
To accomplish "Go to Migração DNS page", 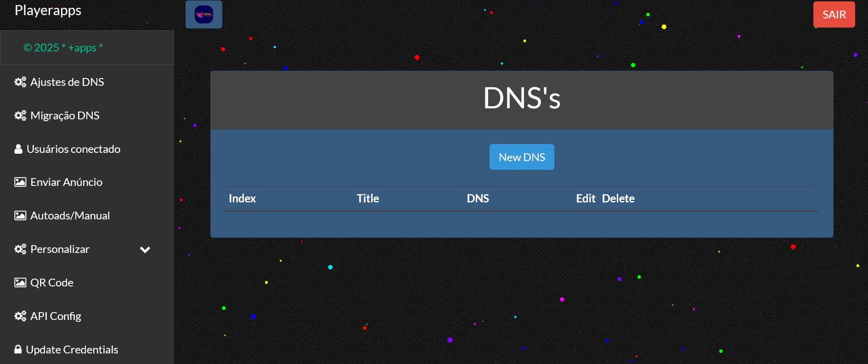I will (65, 116).
